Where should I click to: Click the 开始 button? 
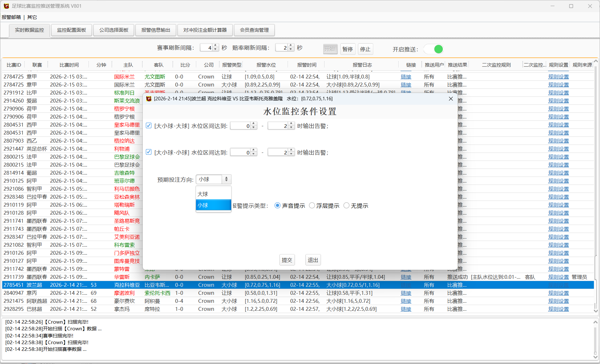(x=330, y=49)
